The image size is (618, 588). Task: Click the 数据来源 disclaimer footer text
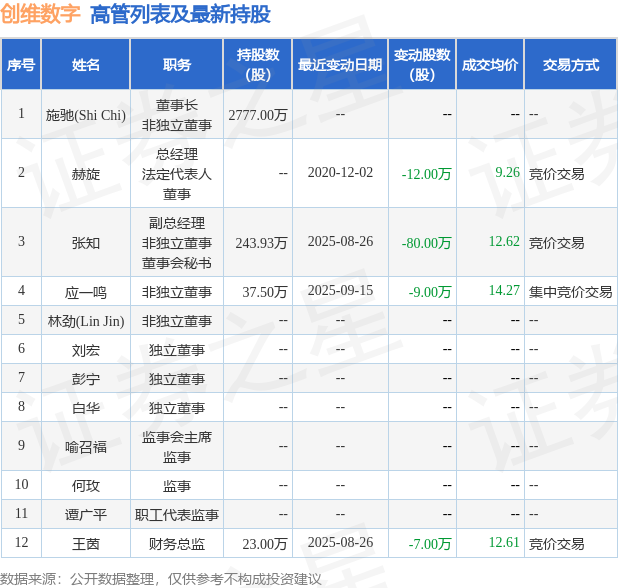pos(161,579)
